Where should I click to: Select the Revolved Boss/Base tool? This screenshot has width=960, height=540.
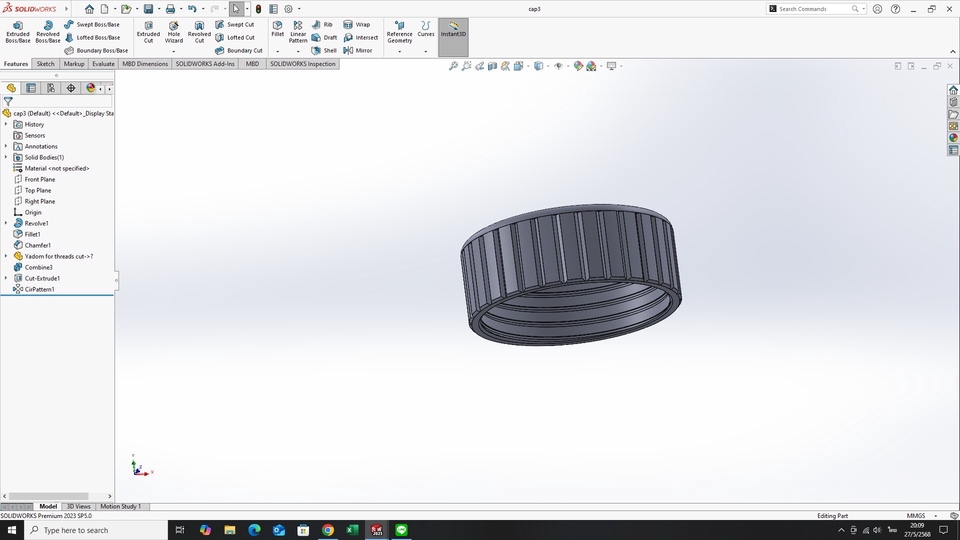[48, 32]
